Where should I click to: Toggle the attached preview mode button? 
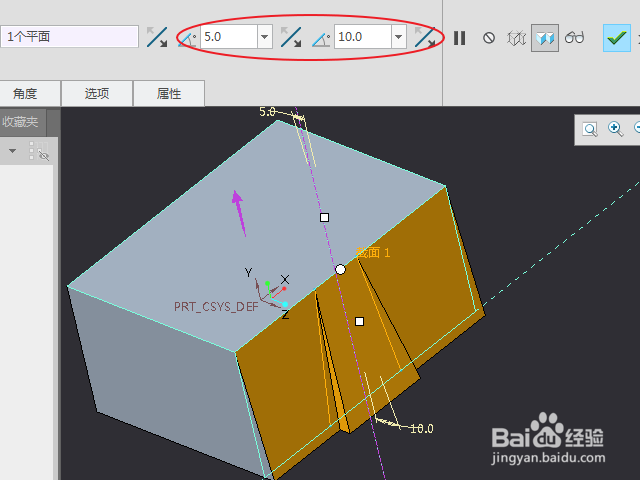pyautogui.click(x=545, y=38)
